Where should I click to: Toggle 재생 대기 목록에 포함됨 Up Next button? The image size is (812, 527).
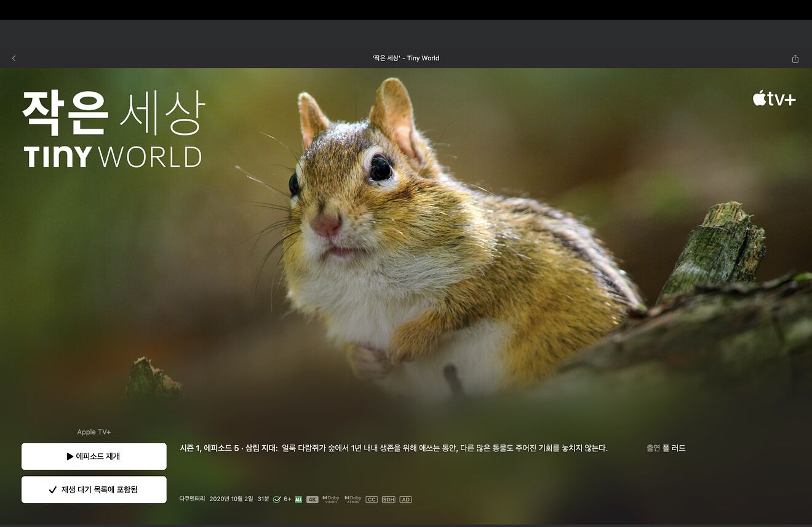94,489
